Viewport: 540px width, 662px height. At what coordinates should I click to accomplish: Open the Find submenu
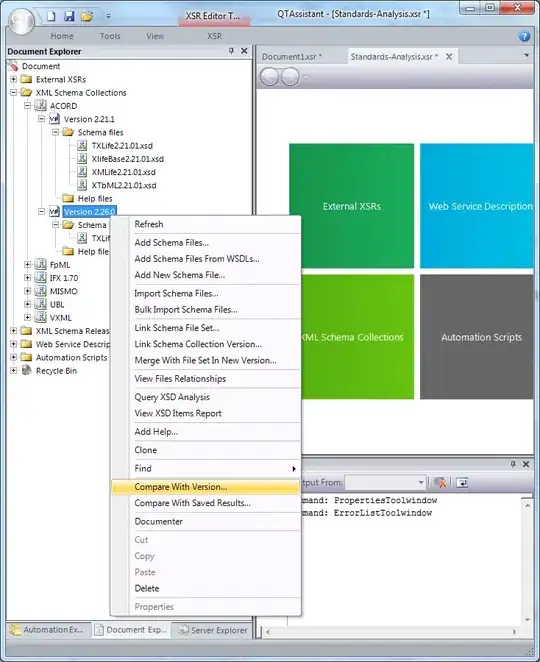coord(206,468)
